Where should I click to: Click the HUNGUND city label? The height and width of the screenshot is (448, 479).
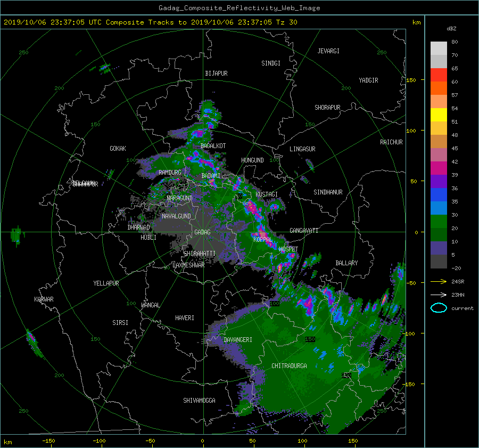[252, 160]
